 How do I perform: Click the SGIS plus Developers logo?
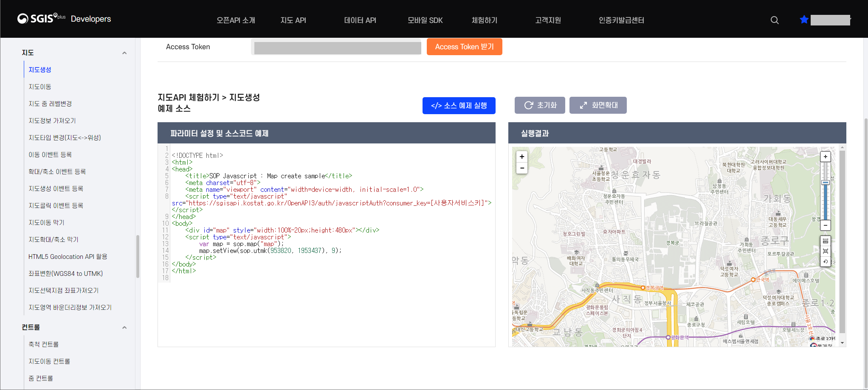pyautogui.click(x=64, y=19)
